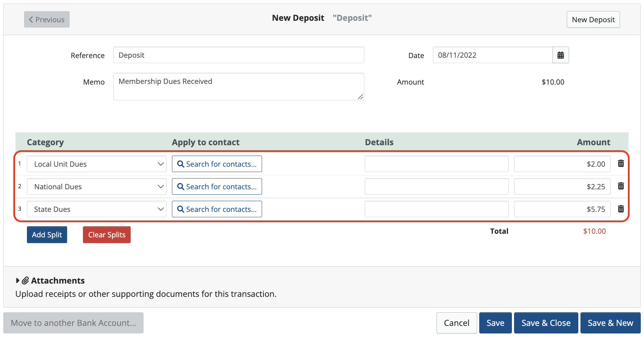Click the paperclip Attachments icon
Image resolution: width=644 pixels, height=337 pixels.
click(x=25, y=281)
